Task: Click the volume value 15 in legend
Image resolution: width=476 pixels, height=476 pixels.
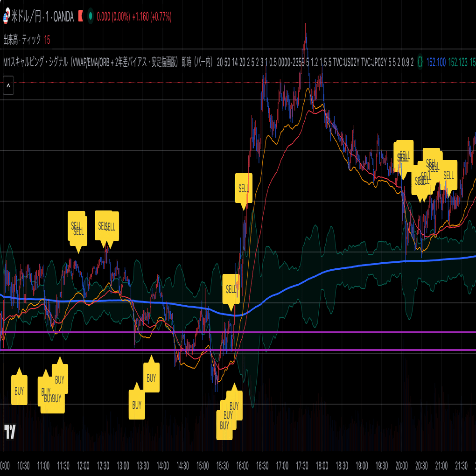Action: click(47, 40)
